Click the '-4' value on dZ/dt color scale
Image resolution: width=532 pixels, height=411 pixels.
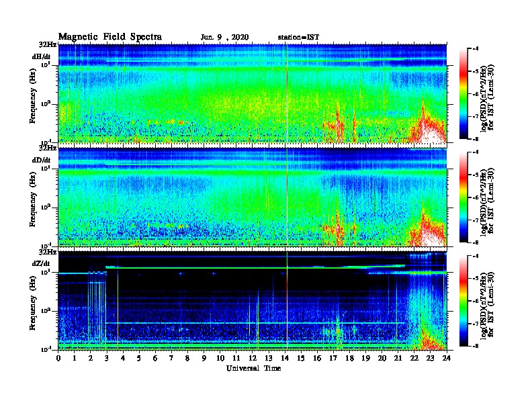tap(476, 257)
